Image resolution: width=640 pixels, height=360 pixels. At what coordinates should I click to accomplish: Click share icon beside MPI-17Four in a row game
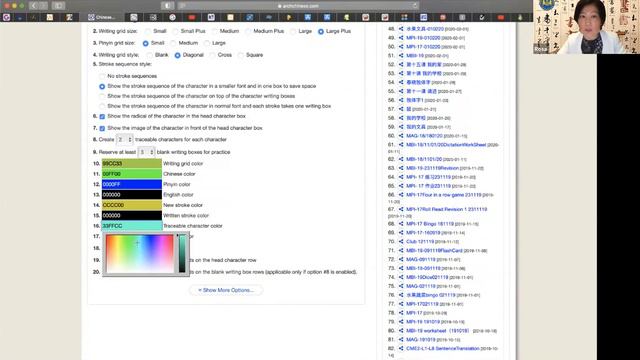coord(401,195)
